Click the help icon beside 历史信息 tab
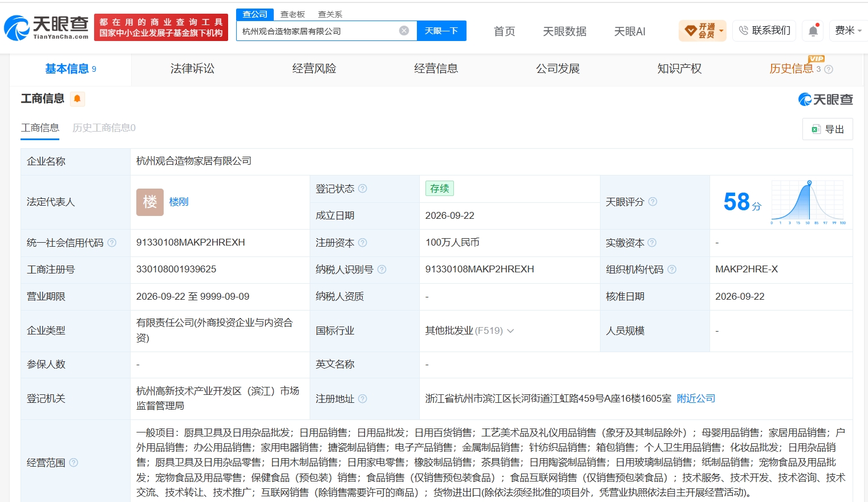Screen dimensions: 868x502 click(829, 69)
